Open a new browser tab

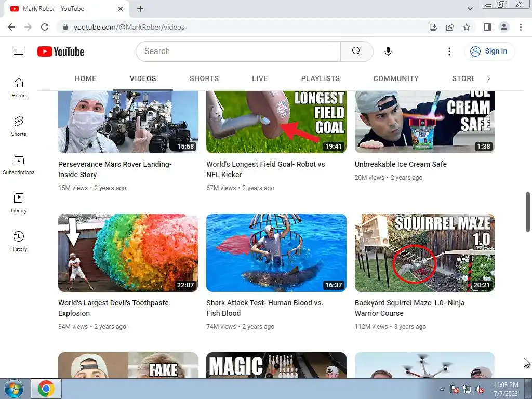click(140, 9)
